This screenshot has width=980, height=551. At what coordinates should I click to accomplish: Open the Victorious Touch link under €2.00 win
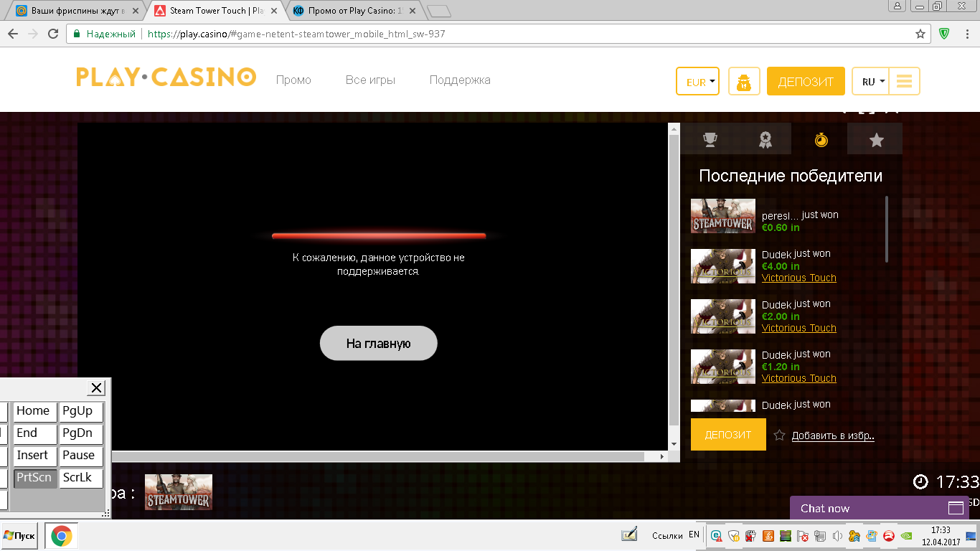point(799,328)
